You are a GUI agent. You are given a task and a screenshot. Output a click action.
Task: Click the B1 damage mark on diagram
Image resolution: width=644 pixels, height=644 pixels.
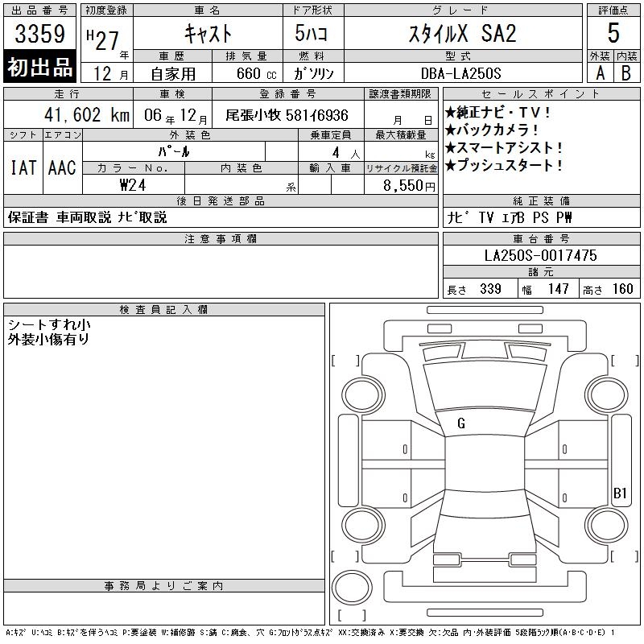coord(620,493)
